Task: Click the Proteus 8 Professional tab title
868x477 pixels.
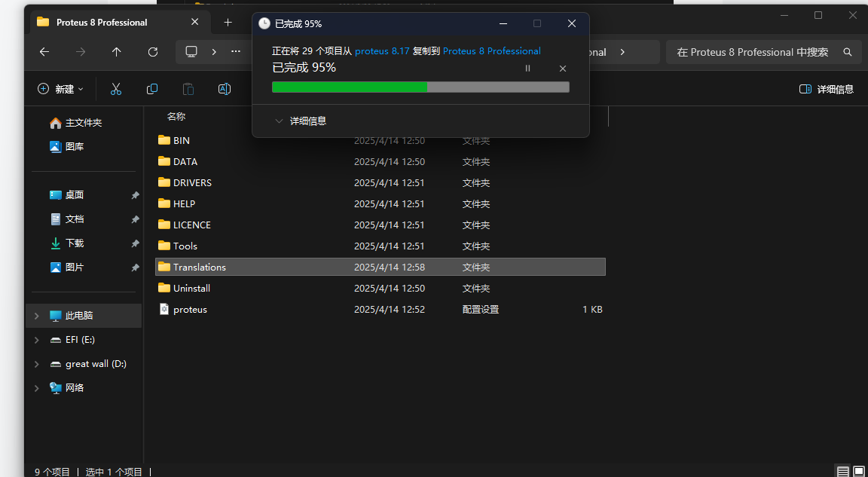Action: pyautogui.click(x=102, y=22)
